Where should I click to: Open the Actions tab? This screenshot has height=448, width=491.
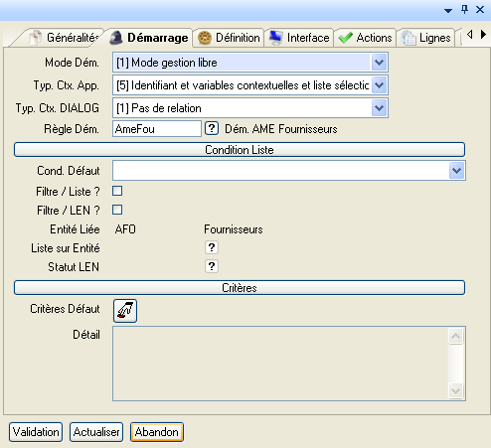tap(365, 38)
